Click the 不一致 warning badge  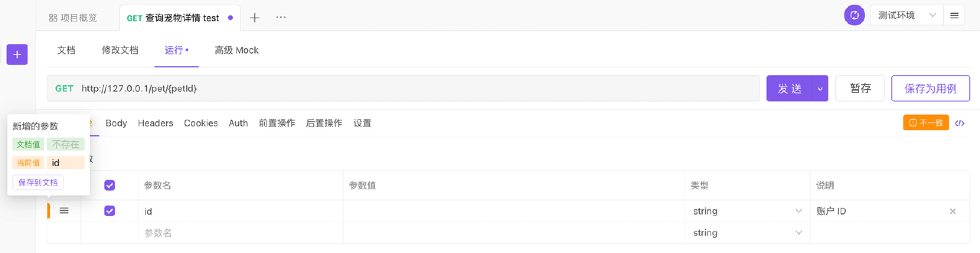(x=926, y=123)
